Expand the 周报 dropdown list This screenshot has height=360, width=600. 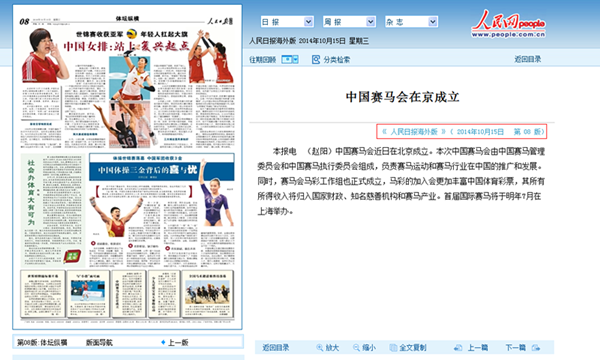click(x=349, y=22)
